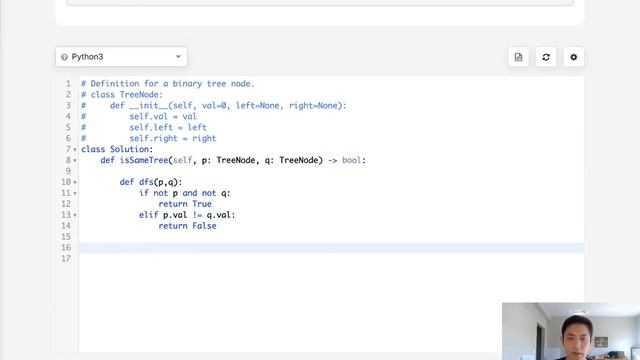640x360 pixels.
Task: Click 'self.right = right' comment on line 6
Action: tap(173, 138)
